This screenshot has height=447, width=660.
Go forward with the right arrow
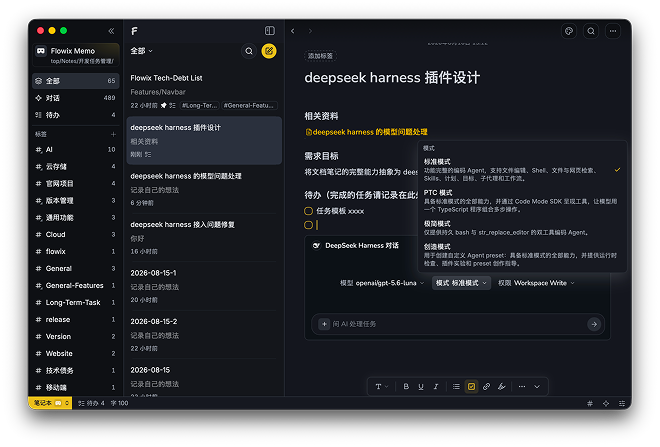click(x=310, y=31)
